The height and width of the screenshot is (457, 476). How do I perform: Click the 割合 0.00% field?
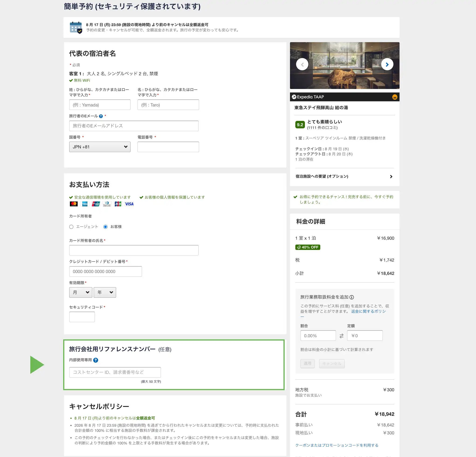(318, 336)
